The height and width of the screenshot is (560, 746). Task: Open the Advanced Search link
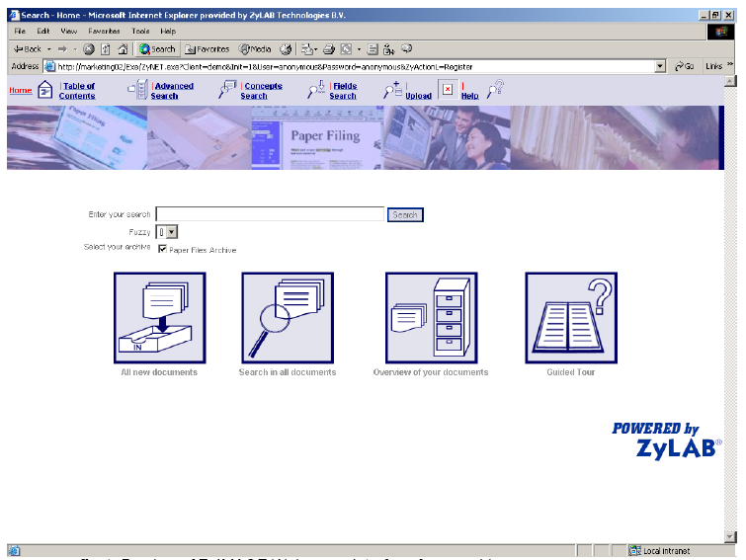(173, 91)
